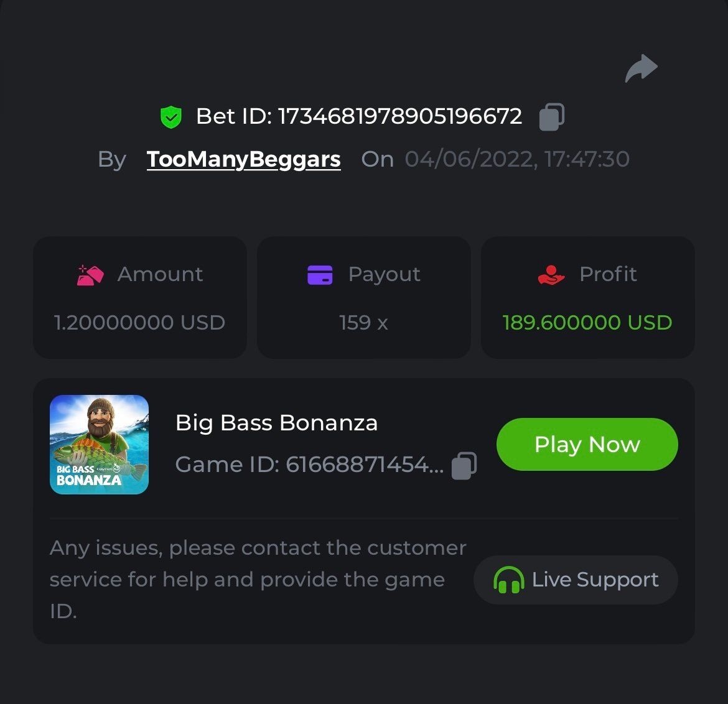The width and height of the screenshot is (728, 704).
Task: Click the 159 x payout value
Action: 363,323
